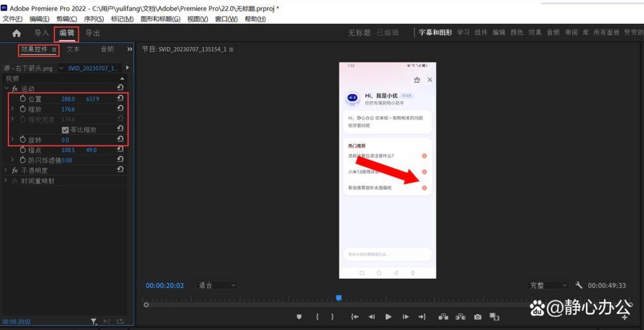Add a marker with the marker button

(x=299, y=317)
